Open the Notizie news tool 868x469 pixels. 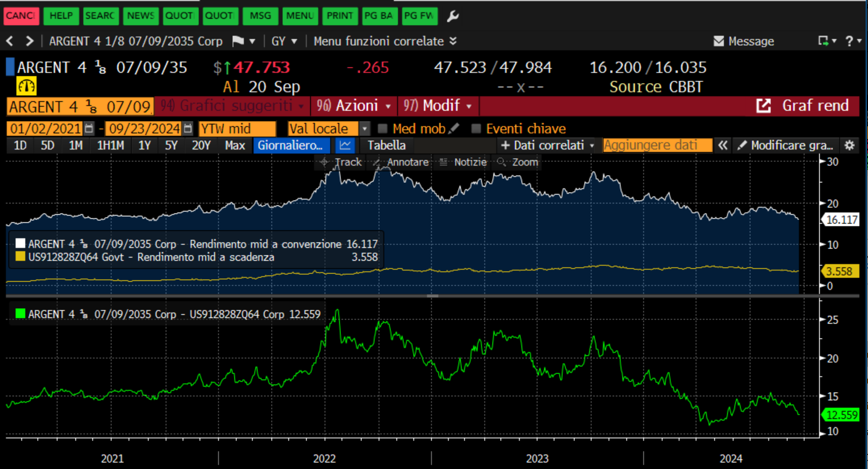(x=463, y=162)
